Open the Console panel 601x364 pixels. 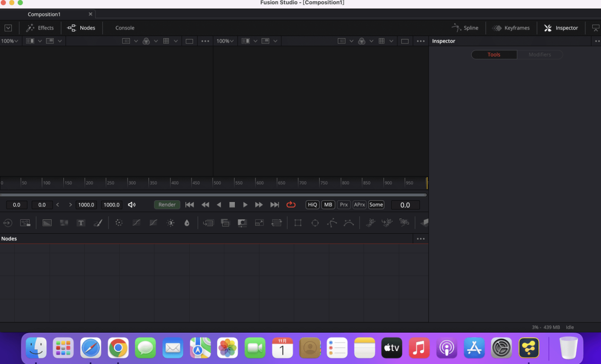click(x=125, y=27)
